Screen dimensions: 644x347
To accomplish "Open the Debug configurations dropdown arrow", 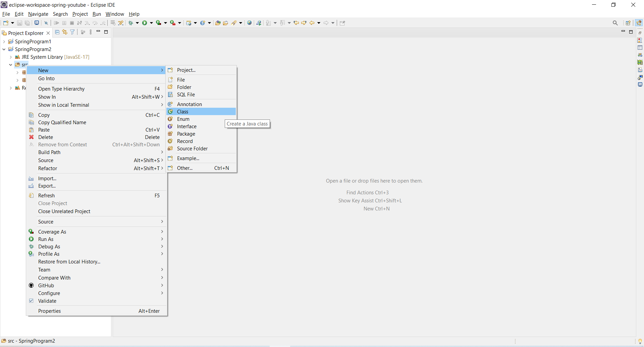I will [137, 23].
